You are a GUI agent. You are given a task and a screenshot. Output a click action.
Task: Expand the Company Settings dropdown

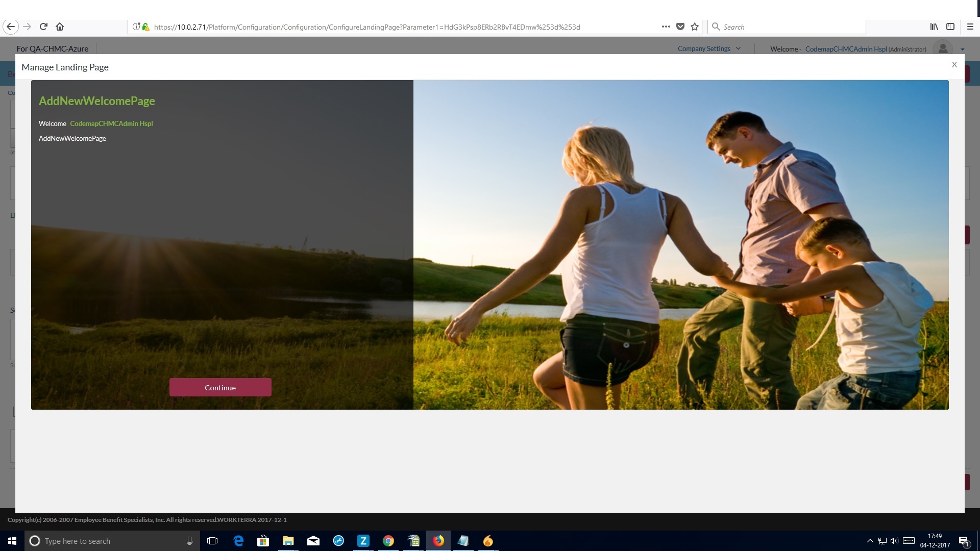[708, 48]
